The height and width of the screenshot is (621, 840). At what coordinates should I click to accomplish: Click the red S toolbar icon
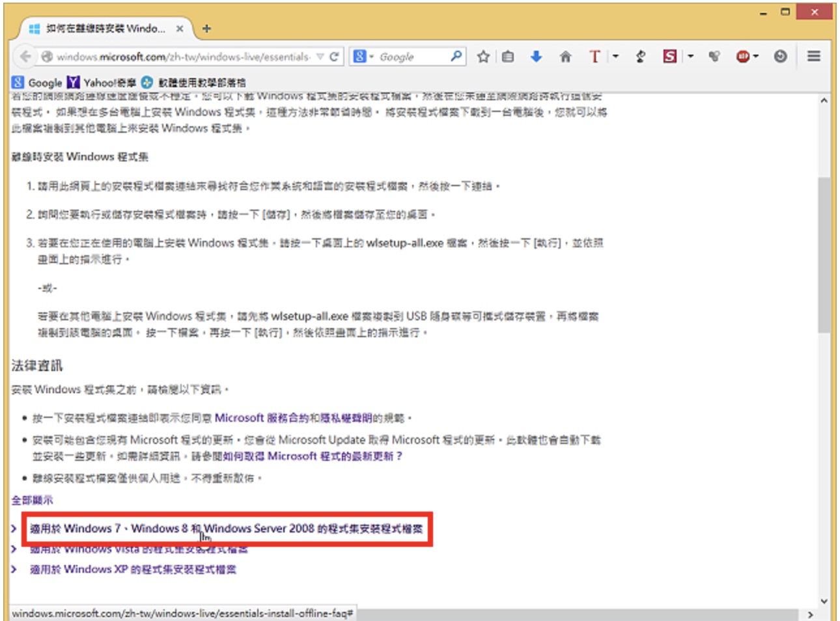click(x=669, y=57)
